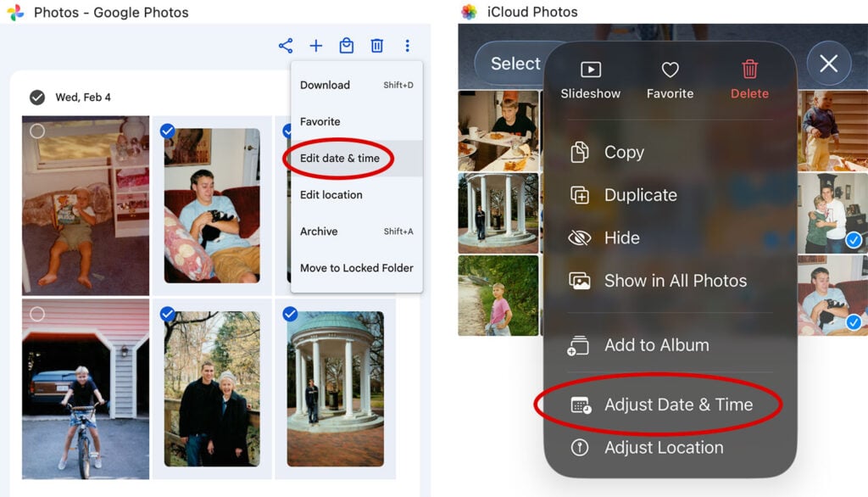The width and height of the screenshot is (868, 497).
Task: Open iCloud toddler by garage door thumbnail
Action: 832,131
